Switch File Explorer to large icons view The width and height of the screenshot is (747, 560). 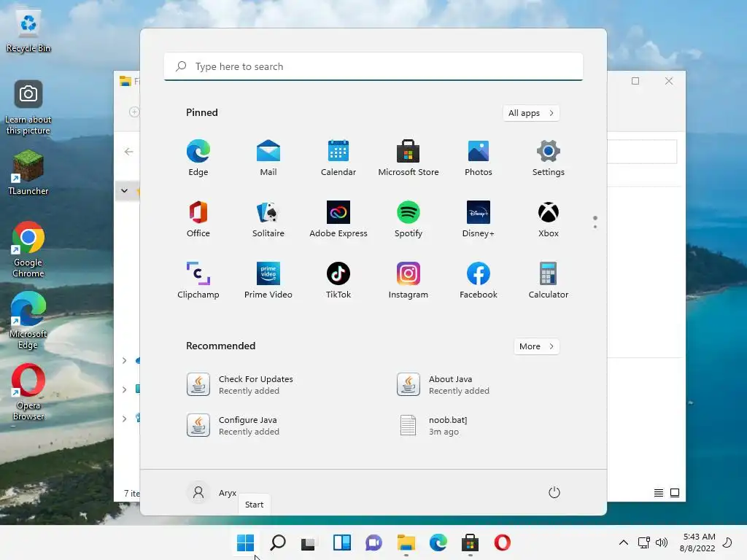click(x=675, y=493)
